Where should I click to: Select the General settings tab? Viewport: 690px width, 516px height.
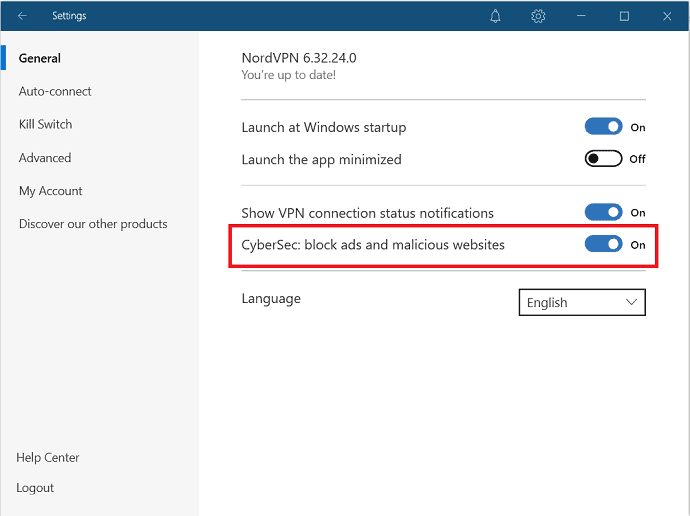click(x=40, y=58)
